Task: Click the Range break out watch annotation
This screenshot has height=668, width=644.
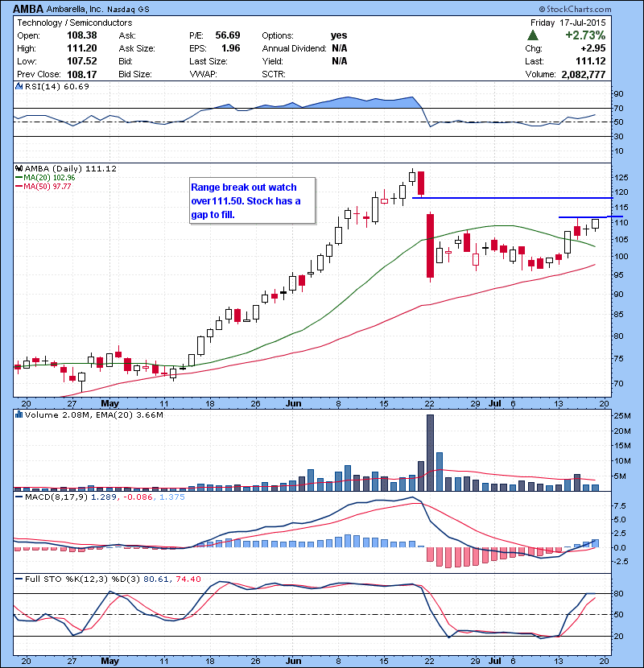Action: pyautogui.click(x=253, y=200)
